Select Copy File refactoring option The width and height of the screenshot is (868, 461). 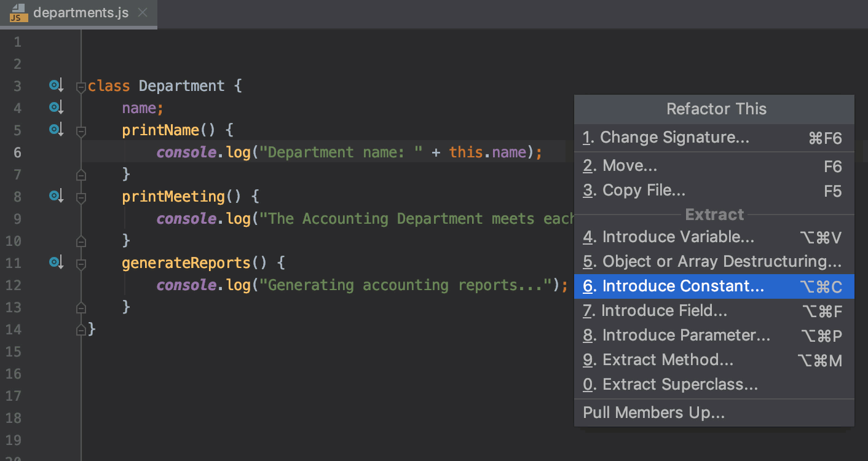pyautogui.click(x=643, y=191)
